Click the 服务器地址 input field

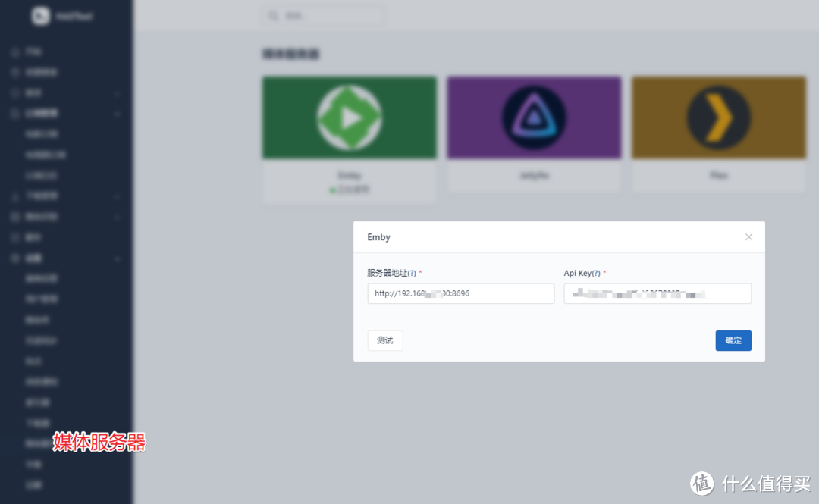[x=460, y=293]
